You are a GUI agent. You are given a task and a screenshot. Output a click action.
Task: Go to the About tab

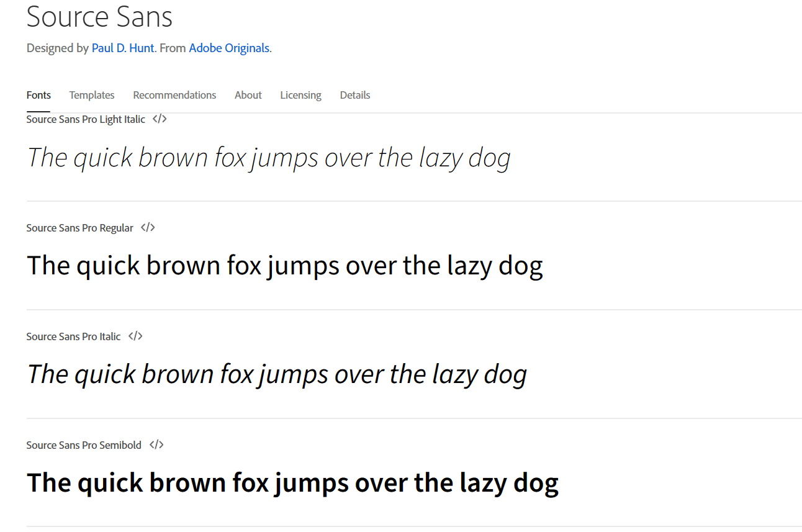[248, 95]
